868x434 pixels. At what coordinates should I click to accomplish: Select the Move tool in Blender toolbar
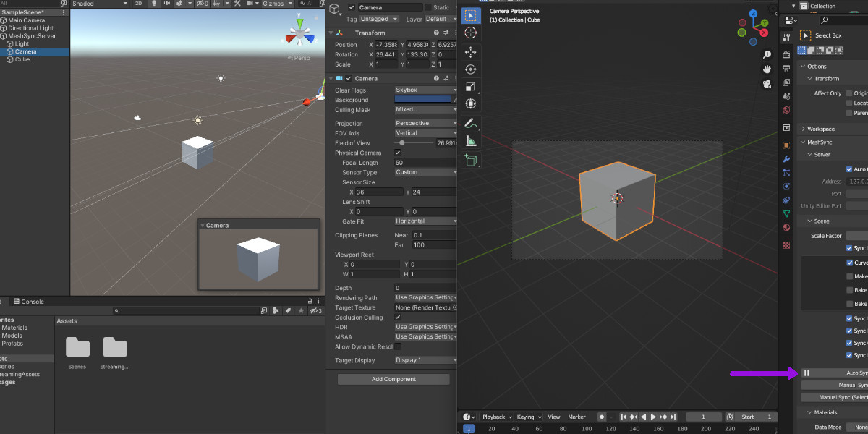470,52
